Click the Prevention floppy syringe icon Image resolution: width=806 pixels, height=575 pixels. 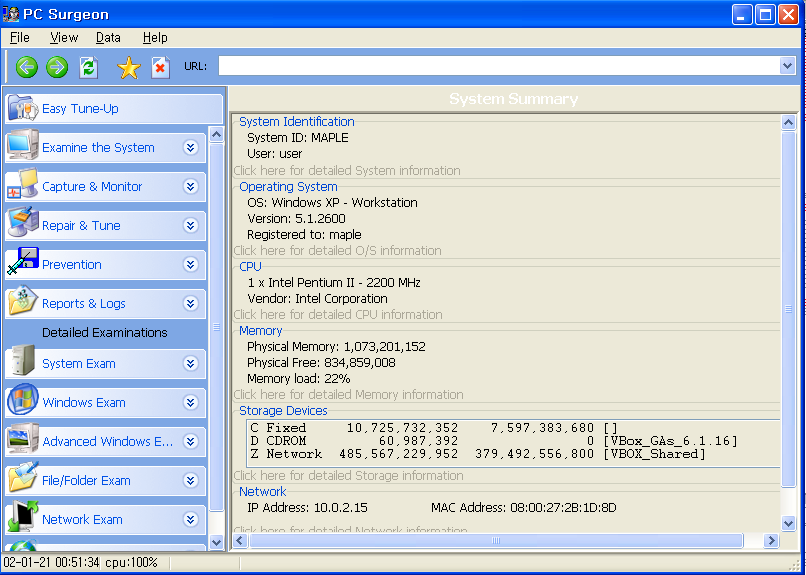23,262
